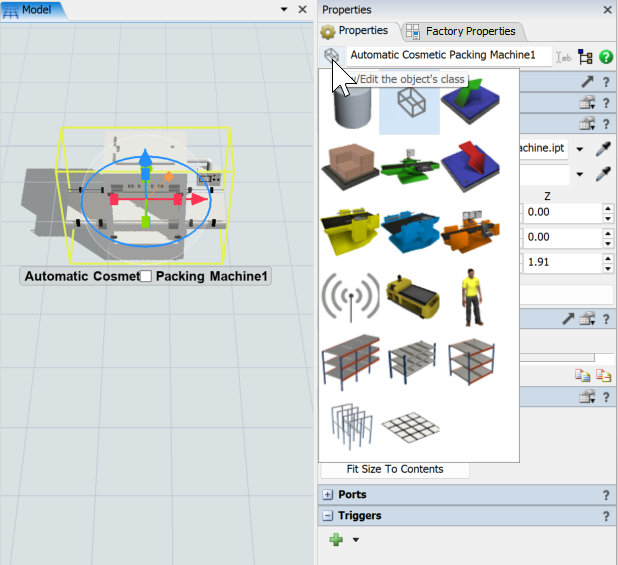The height and width of the screenshot is (565, 618).
Task: Click the eyedropper sampler beside shape file
Action: click(x=604, y=148)
